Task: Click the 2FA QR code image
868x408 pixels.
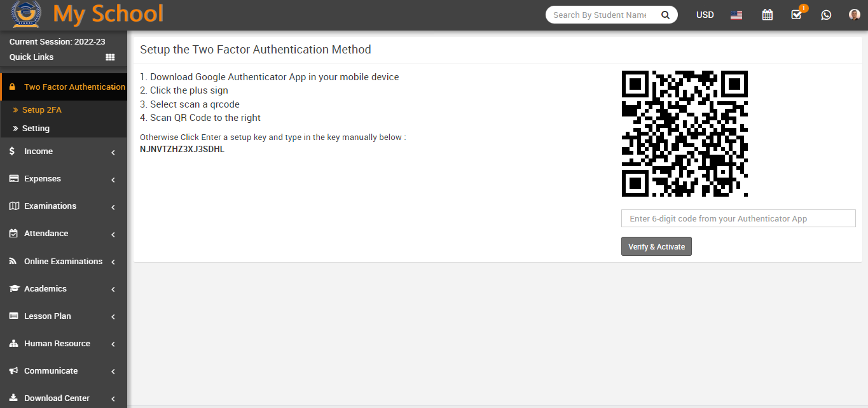Action: click(684, 134)
